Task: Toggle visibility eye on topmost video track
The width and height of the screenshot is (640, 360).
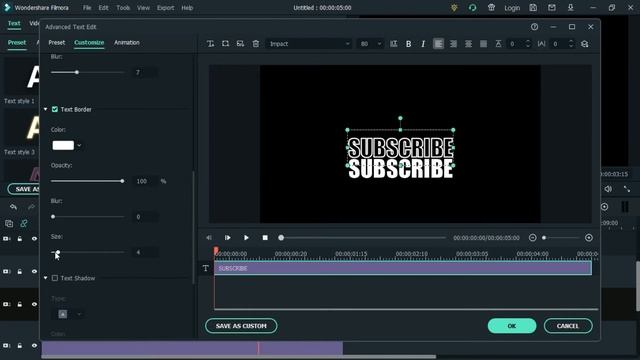Action: tap(34, 239)
